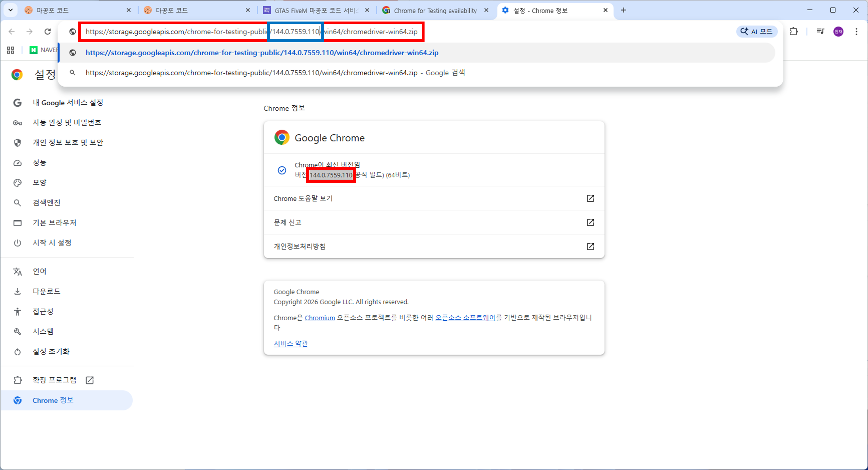Reload the current page
The width and height of the screenshot is (868, 470).
48,31
